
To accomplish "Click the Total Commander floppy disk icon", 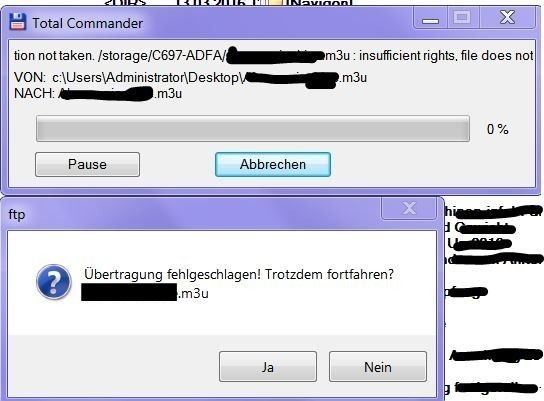I will point(17,22).
